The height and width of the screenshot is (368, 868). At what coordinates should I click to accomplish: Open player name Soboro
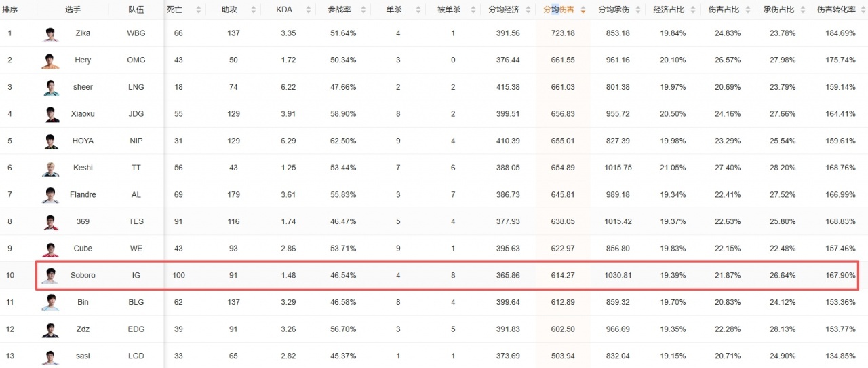coord(83,276)
